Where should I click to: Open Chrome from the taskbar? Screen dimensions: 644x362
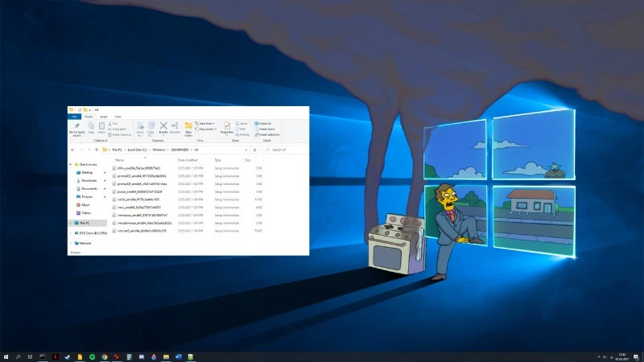pos(105,357)
